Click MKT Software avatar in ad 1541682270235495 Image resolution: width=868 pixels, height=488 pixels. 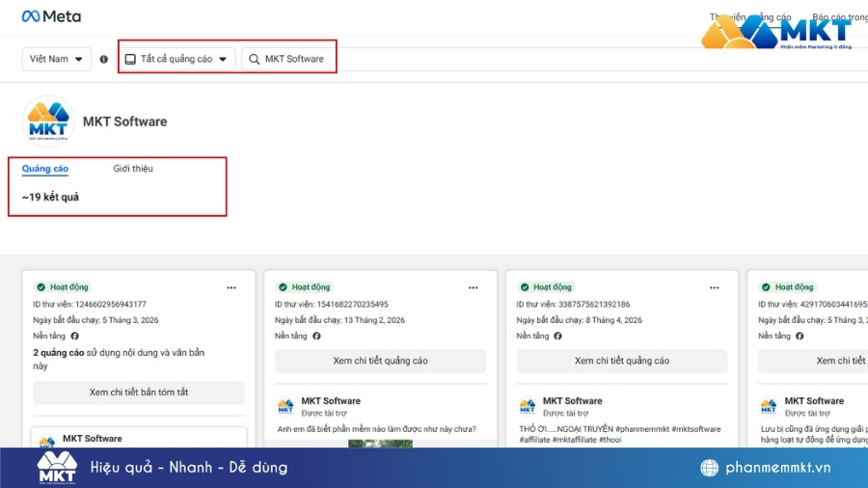click(285, 407)
